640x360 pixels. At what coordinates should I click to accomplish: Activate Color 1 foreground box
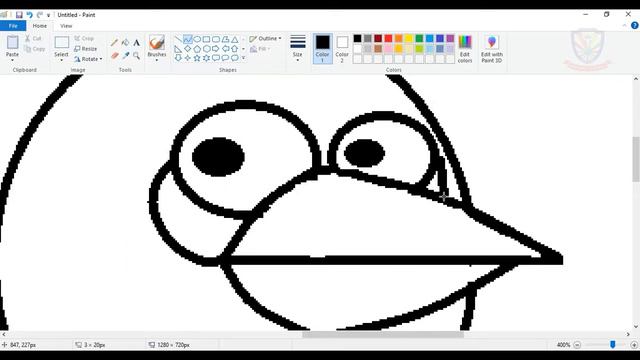[322, 48]
